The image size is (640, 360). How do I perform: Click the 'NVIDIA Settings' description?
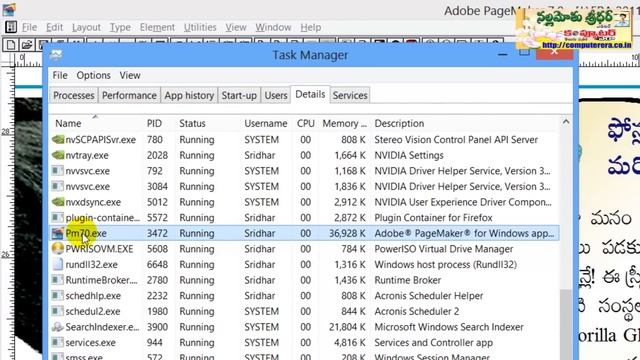pos(409,156)
